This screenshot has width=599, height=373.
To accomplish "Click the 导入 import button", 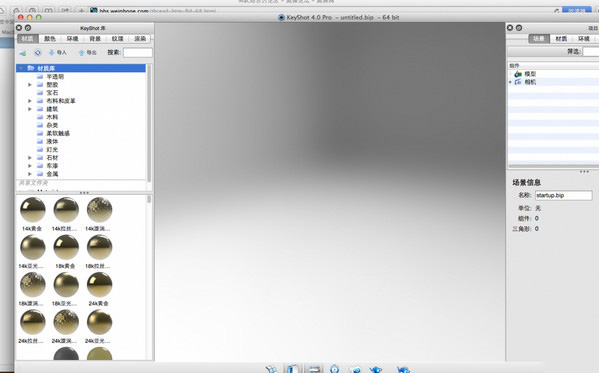I will (58, 52).
